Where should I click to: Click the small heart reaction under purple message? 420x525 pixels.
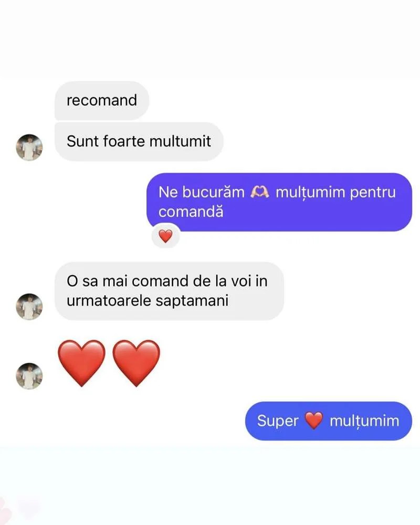pos(165,236)
